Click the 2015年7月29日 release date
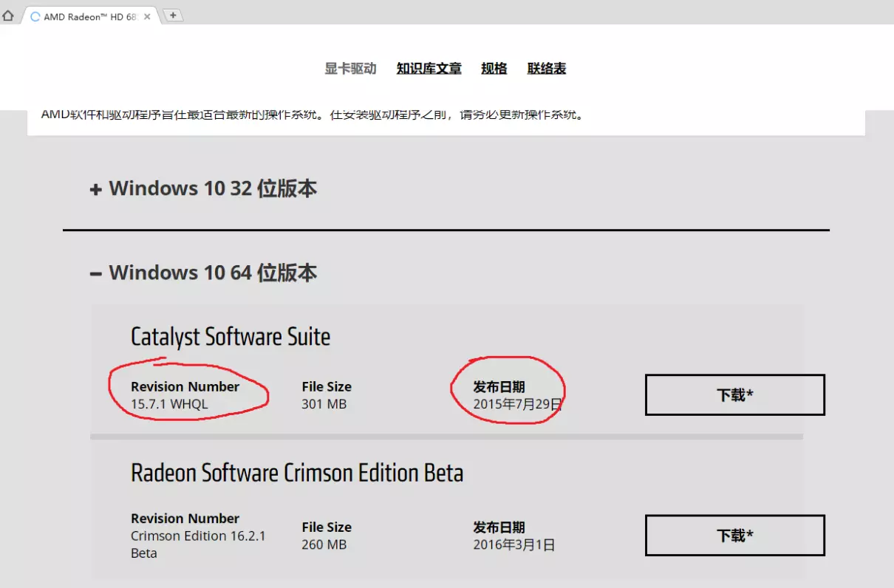 coord(518,404)
